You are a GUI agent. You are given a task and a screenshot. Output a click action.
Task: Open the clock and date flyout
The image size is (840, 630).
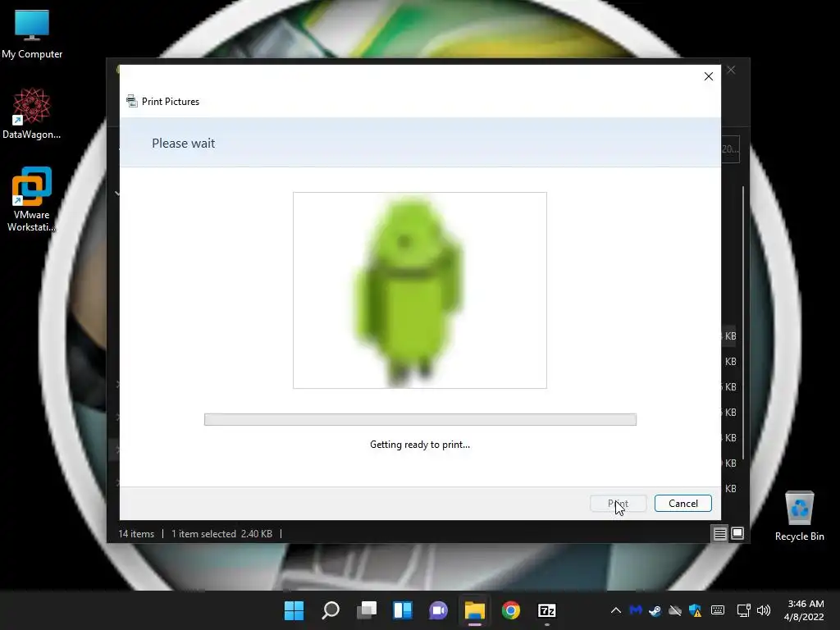(804, 610)
